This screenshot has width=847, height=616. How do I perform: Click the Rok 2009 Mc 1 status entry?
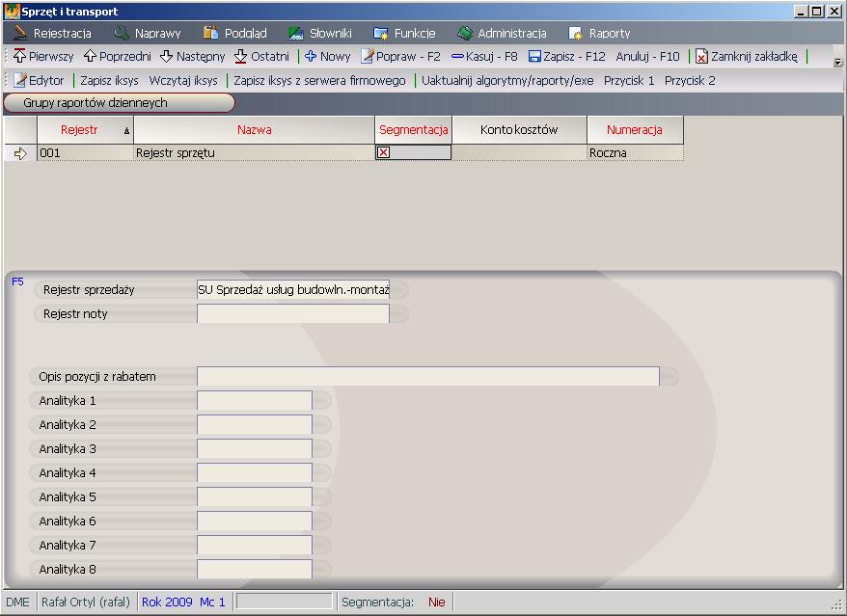[183, 602]
